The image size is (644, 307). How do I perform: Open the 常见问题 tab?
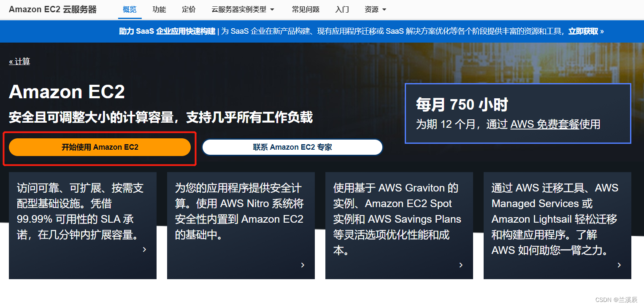[306, 9]
